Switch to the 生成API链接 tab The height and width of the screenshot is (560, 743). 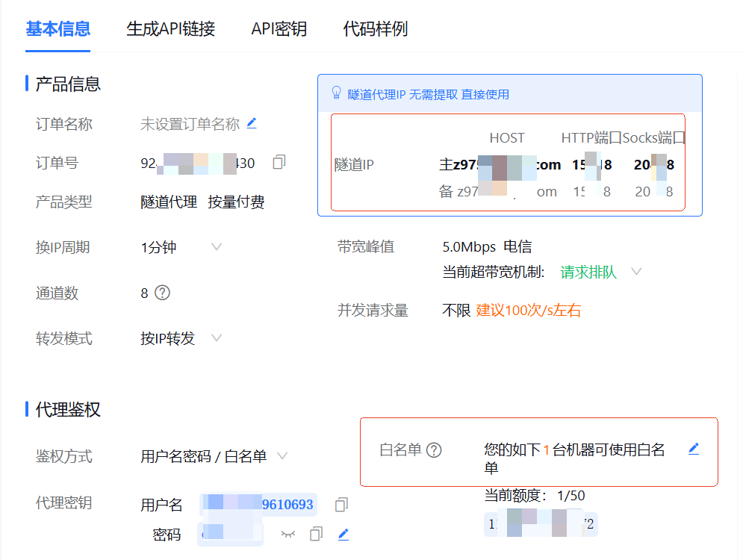pyautogui.click(x=171, y=29)
